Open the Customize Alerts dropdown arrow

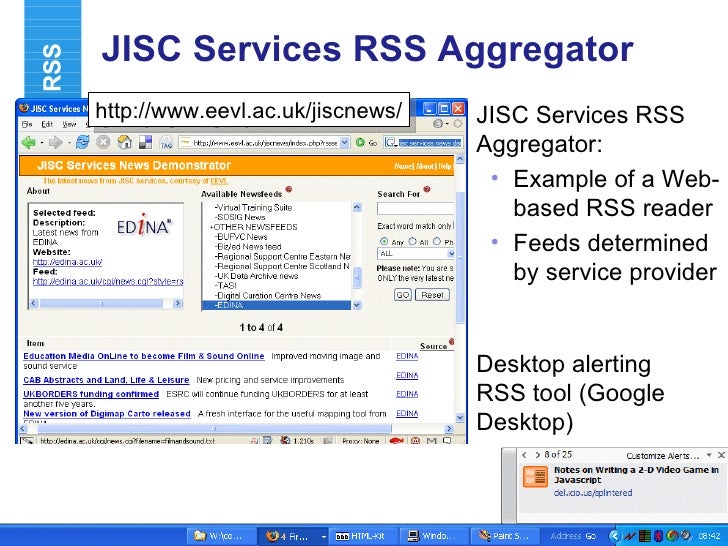tap(709, 455)
